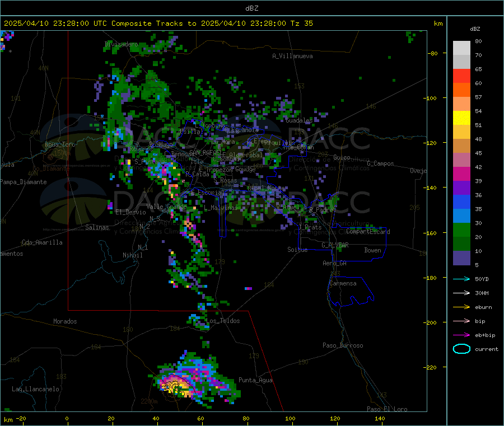The height and width of the screenshot is (426, 504).
Task: Click the El_Desvio label
Action: pos(130,212)
